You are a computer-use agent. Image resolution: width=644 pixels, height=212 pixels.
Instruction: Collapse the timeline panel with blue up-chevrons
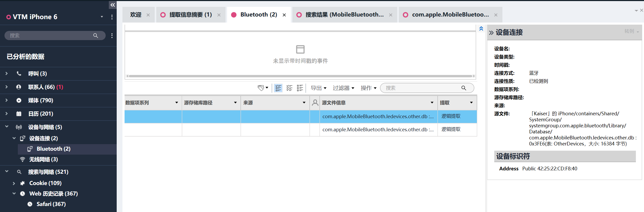481,29
